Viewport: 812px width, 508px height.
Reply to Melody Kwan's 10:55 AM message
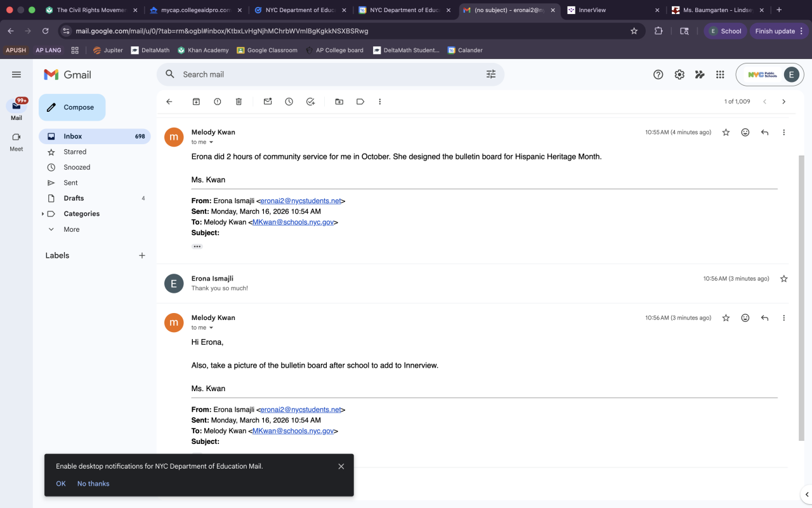click(x=764, y=132)
